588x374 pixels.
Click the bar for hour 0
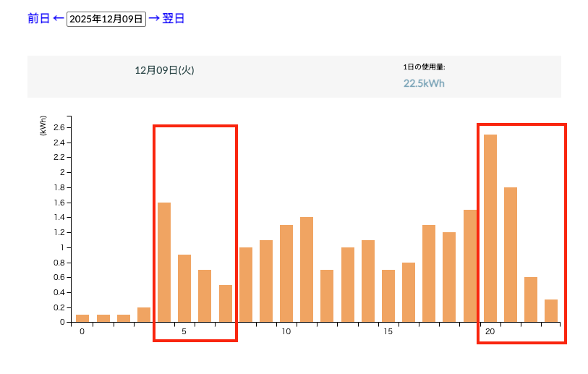pos(82,318)
